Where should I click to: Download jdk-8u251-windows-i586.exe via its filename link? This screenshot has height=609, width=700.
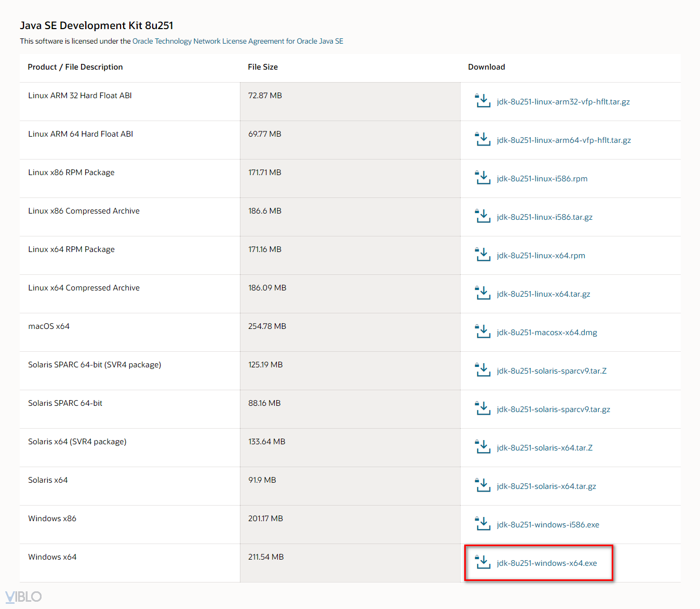(548, 525)
